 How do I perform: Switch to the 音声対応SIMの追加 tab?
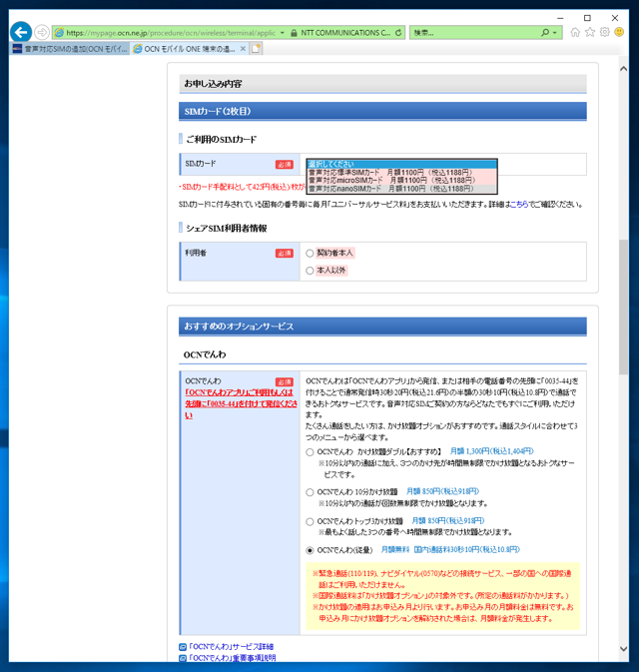click(x=70, y=49)
